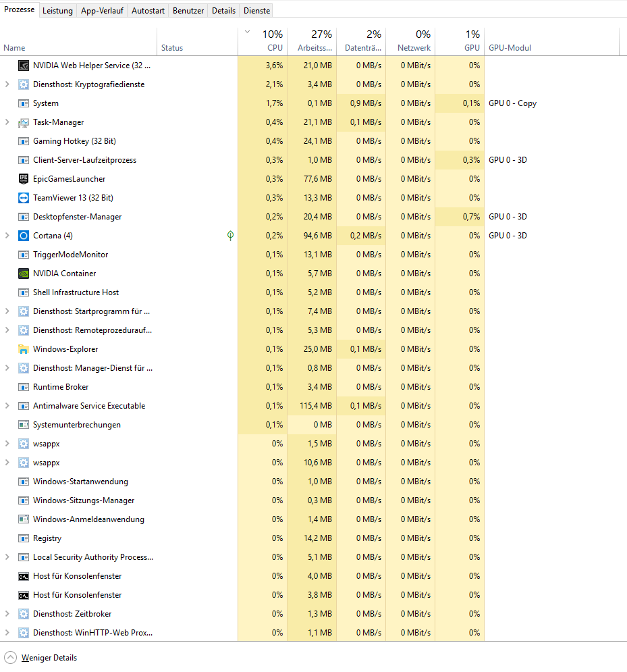Click the Runtime Broker icon
This screenshot has width=627, height=672.
[24, 386]
